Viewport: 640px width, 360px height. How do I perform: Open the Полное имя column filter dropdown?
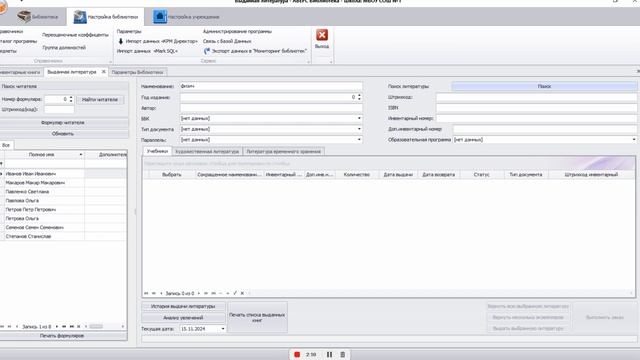[x=81, y=155]
